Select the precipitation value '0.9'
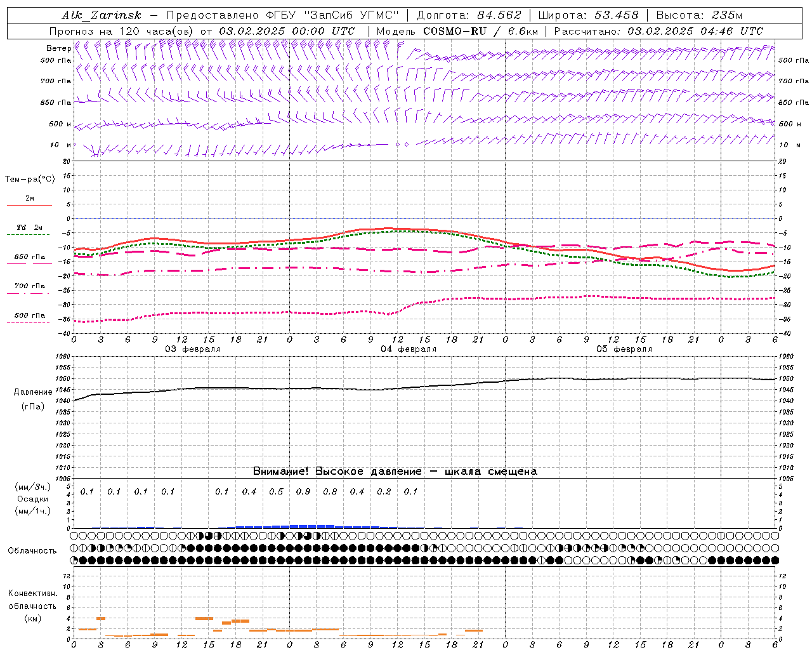This screenshot has width=812, height=650. point(303,491)
